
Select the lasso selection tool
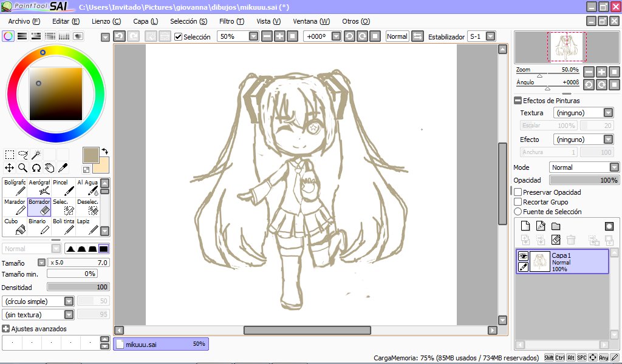click(23, 155)
